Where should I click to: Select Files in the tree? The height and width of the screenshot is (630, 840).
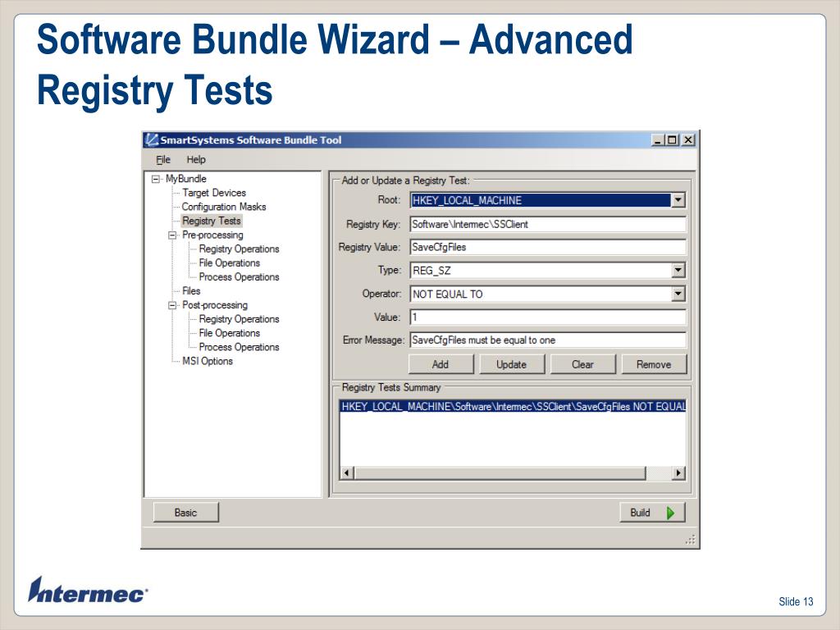[191, 291]
